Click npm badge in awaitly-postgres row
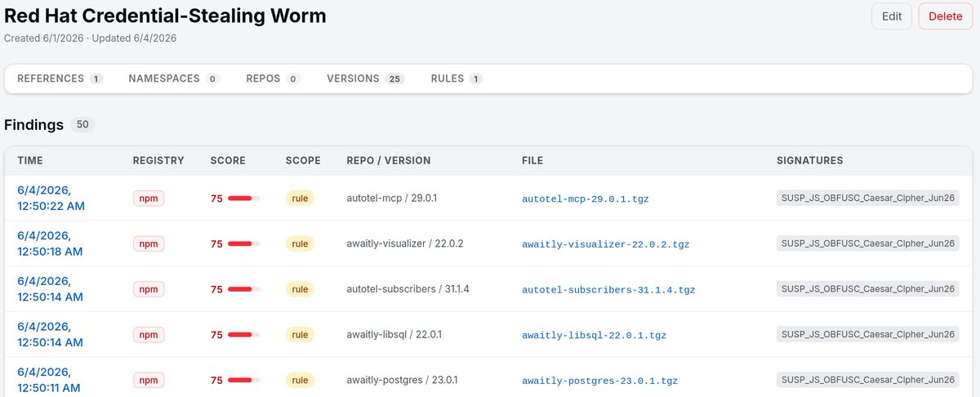This screenshot has height=397, width=980. (x=149, y=381)
